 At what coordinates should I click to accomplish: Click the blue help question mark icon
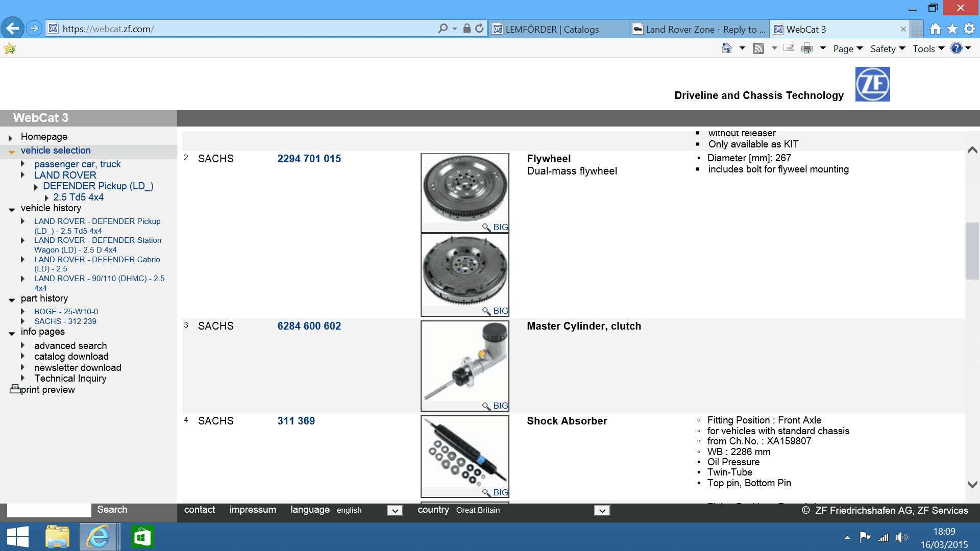coord(957,48)
